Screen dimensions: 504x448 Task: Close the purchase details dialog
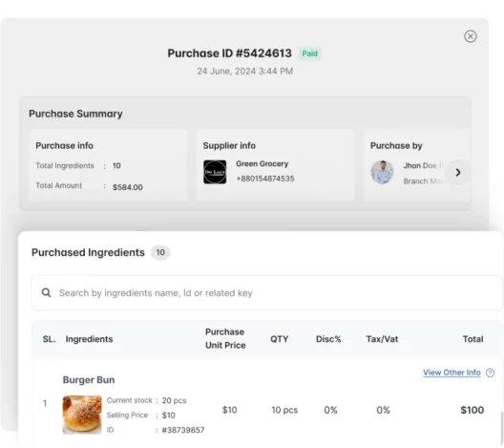click(x=471, y=36)
